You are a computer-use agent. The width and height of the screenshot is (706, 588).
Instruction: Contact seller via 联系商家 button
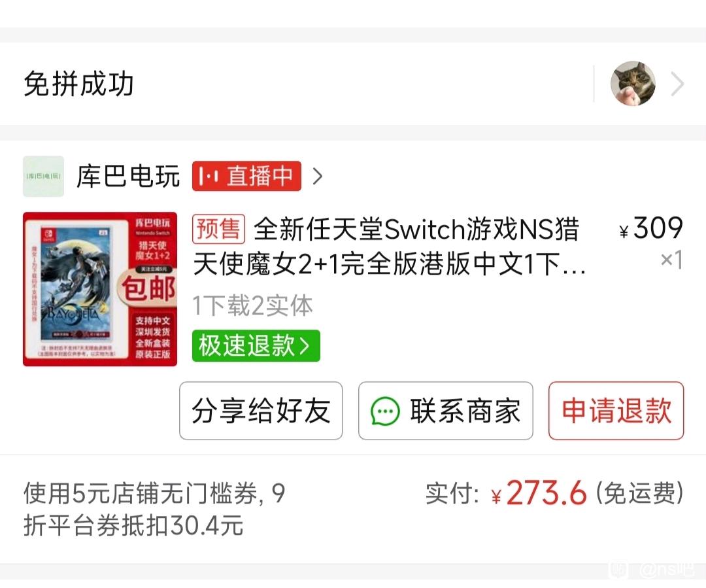click(446, 411)
